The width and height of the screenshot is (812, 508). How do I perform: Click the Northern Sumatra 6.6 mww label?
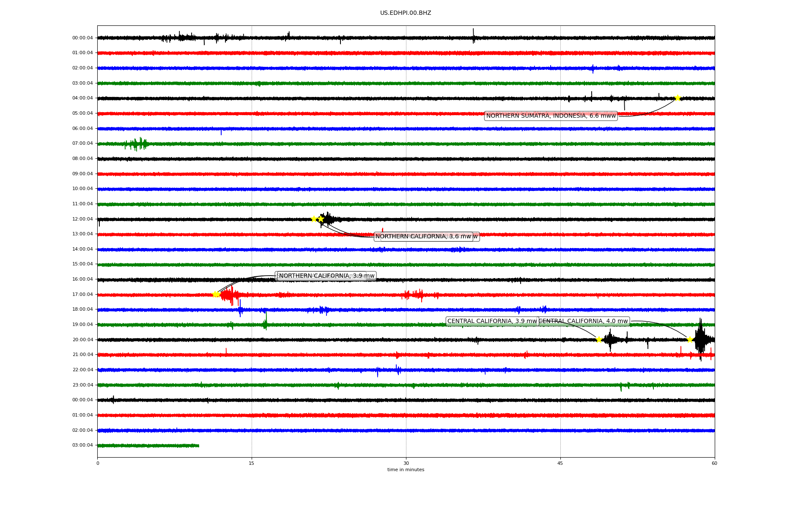tap(551, 116)
